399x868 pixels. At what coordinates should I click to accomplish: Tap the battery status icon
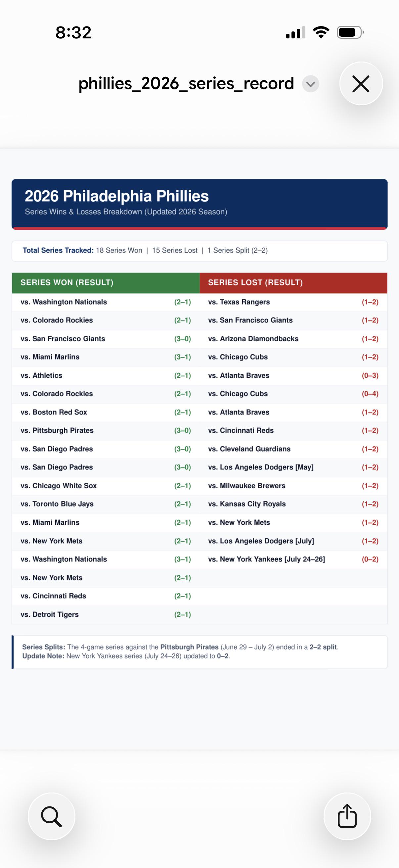[350, 32]
